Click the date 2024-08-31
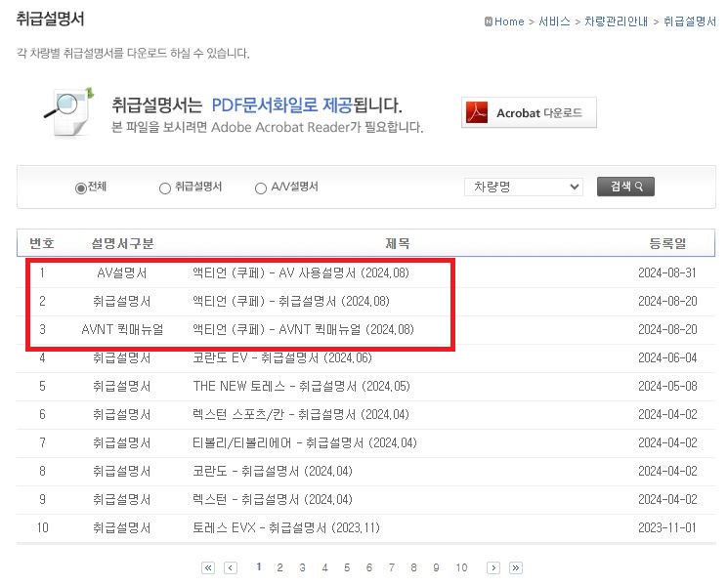Screen dimensions: 728x586 667,272
